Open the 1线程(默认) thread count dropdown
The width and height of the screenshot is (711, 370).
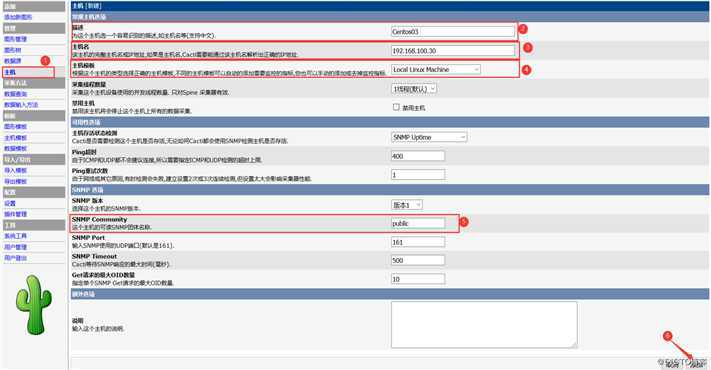pos(414,89)
